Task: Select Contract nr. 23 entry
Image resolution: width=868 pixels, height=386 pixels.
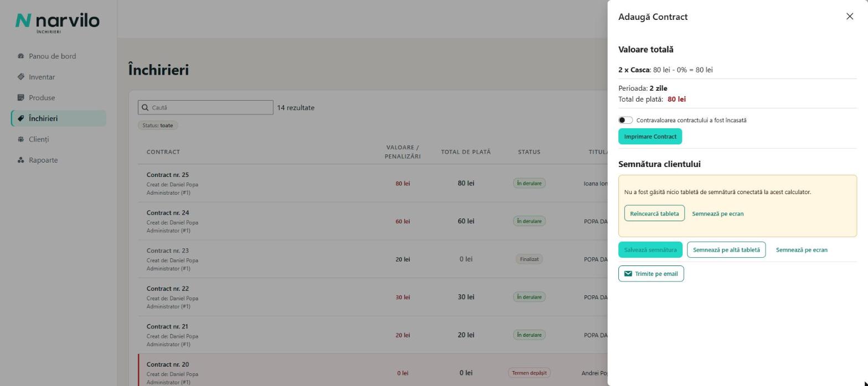Action: click(x=373, y=259)
